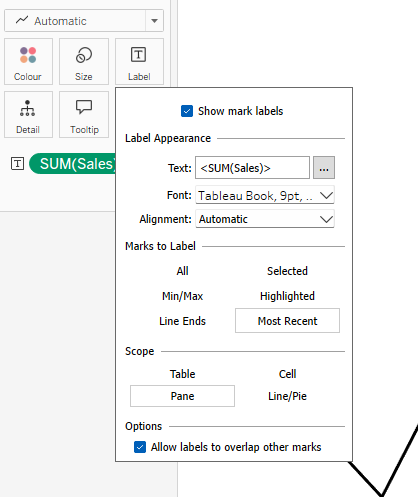Viewport: 418px width, 497px height.
Task: Click the label Text field <SUM(Sales)>
Action: 252,168
